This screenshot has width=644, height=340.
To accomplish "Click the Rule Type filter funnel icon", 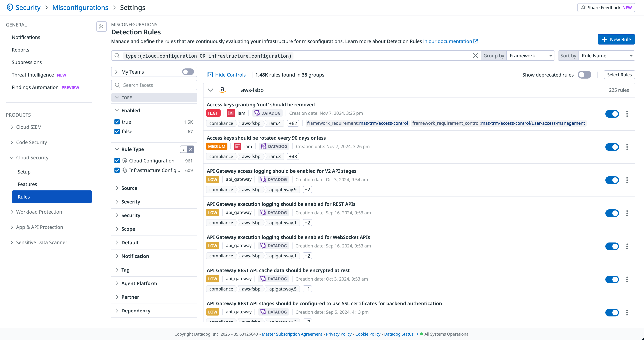I will (x=183, y=149).
